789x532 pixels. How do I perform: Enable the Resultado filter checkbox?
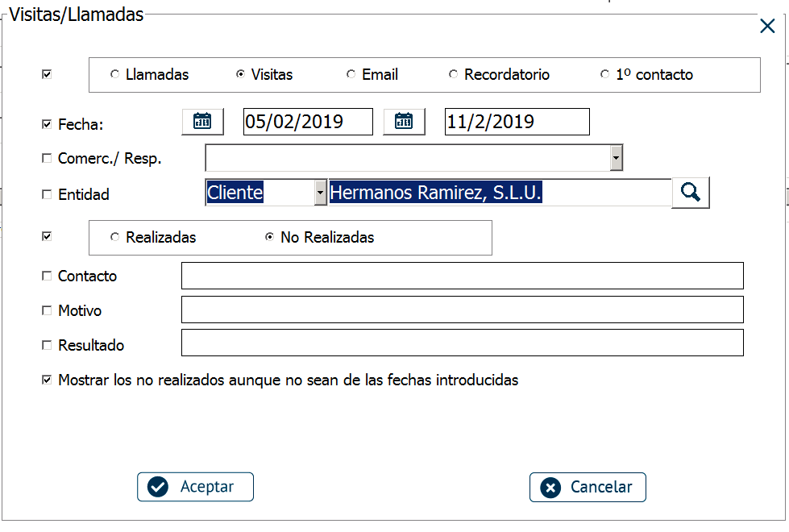(x=47, y=345)
